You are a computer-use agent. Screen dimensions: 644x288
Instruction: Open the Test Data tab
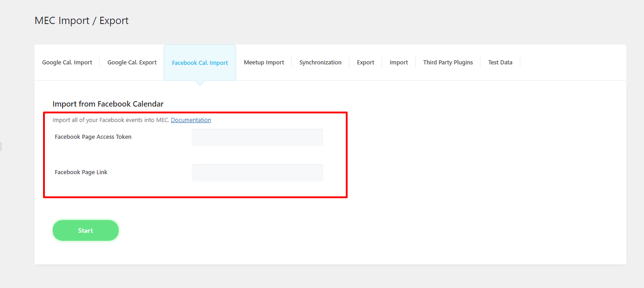(x=500, y=63)
